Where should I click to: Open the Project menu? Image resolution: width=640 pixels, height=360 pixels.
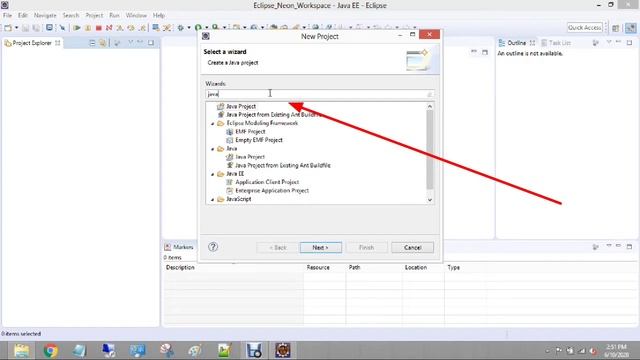tap(94, 15)
